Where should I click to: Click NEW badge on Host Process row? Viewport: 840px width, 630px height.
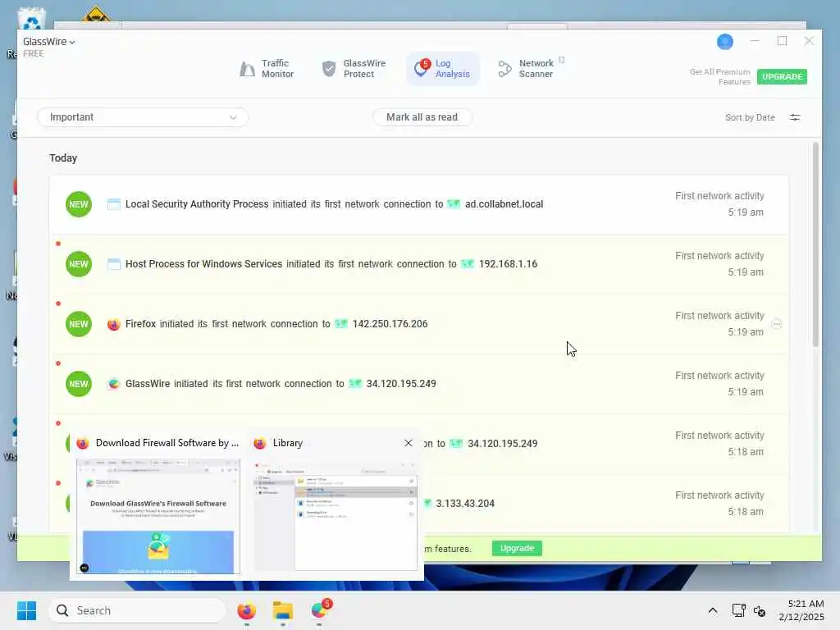pos(79,264)
